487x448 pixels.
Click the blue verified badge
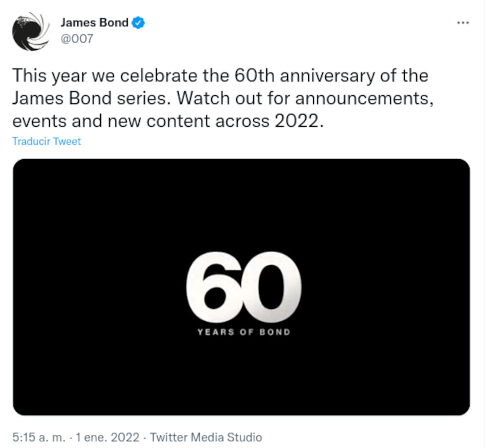point(139,22)
